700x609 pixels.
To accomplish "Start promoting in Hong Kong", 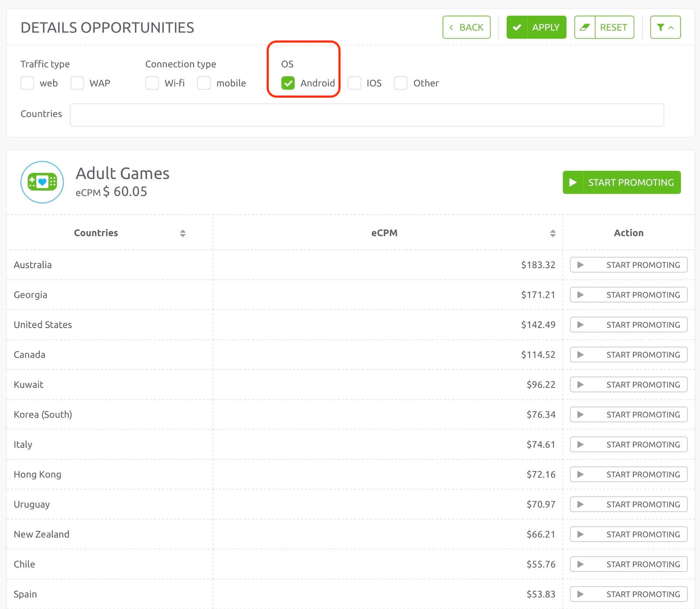I will click(629, 474).
